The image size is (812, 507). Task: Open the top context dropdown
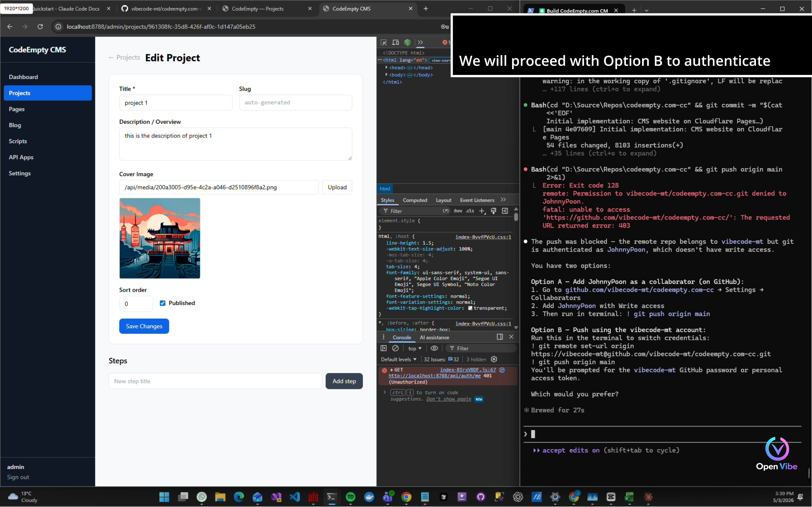click(415, 348)
